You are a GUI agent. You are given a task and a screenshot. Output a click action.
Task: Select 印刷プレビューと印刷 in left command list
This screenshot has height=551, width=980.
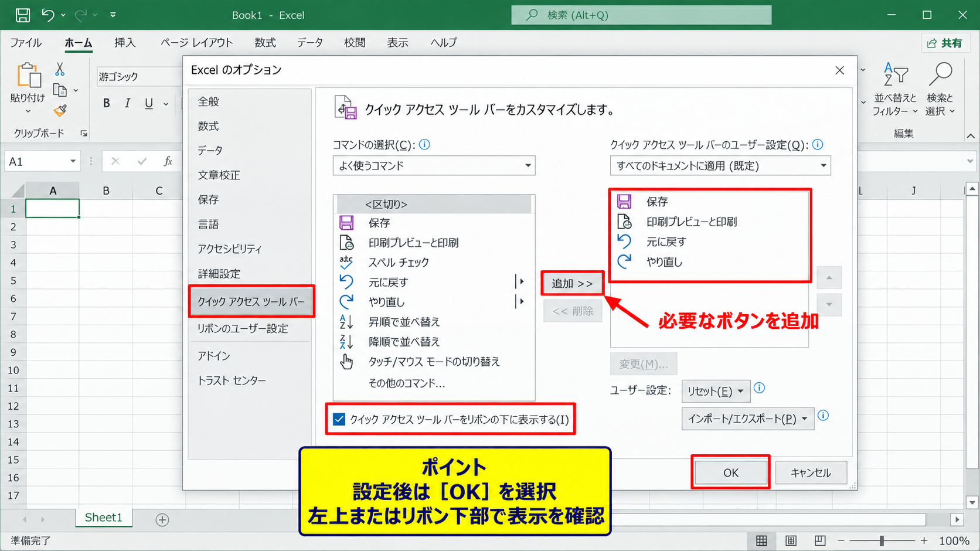pyautogui.click(x=434, y=243)
